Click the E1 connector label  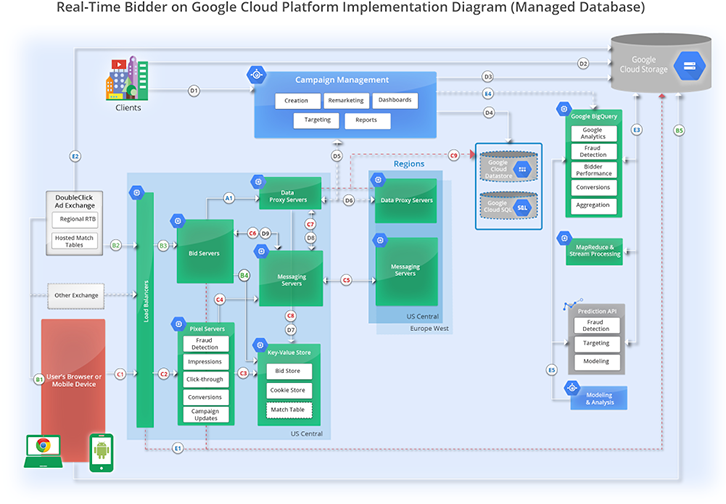coord(178,448)
